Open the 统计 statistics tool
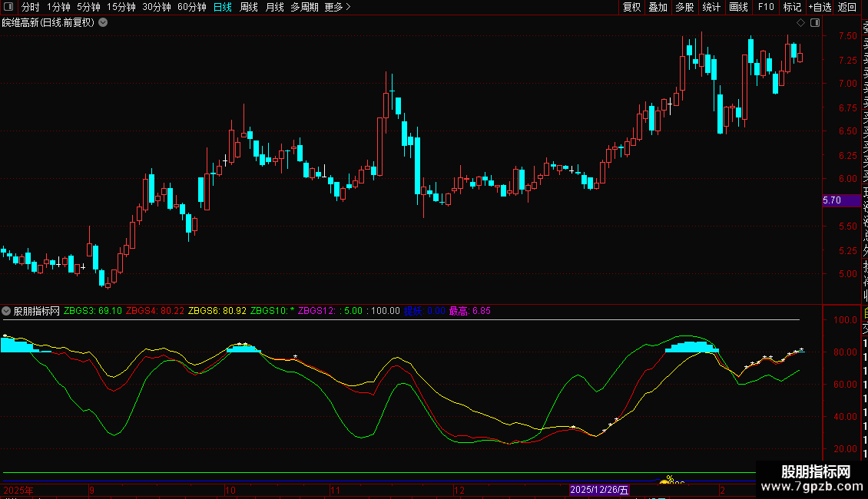The height and width of the screenshot is (499, 868). 711,8
